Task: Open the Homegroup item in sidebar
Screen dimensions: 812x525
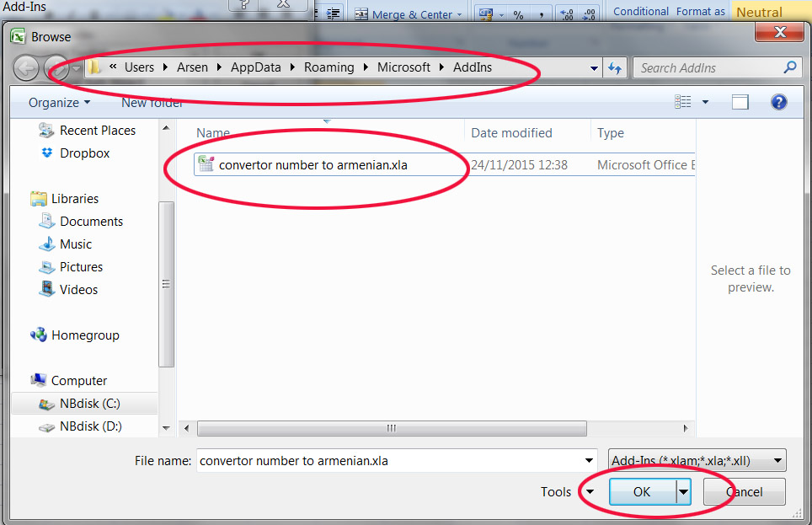Action: point(84,335)
